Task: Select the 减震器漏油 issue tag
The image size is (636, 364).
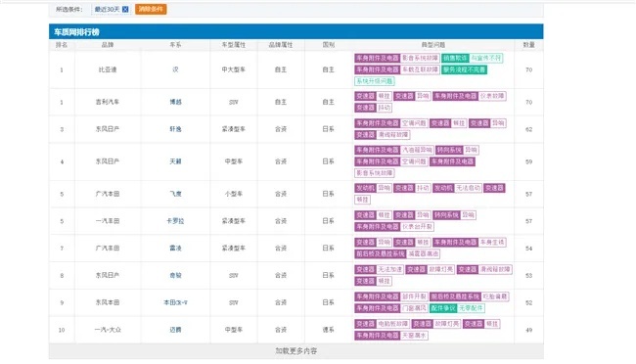Action: [x=423, y=254]
